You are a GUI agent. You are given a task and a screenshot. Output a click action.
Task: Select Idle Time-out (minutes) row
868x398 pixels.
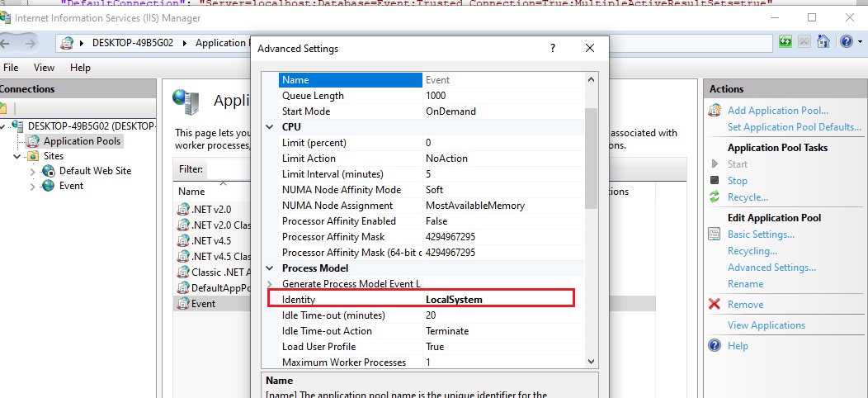[x=432, y=315]
